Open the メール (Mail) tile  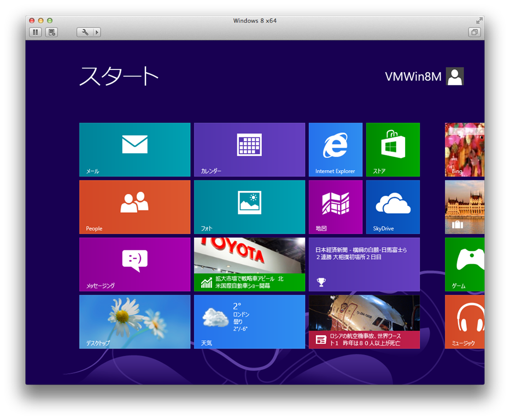(134, 150)
